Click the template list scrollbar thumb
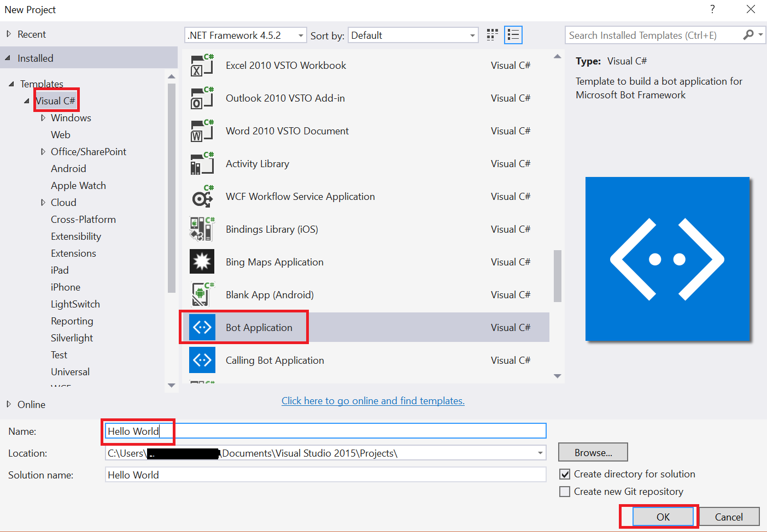767x532 pixels. (558, 276)
